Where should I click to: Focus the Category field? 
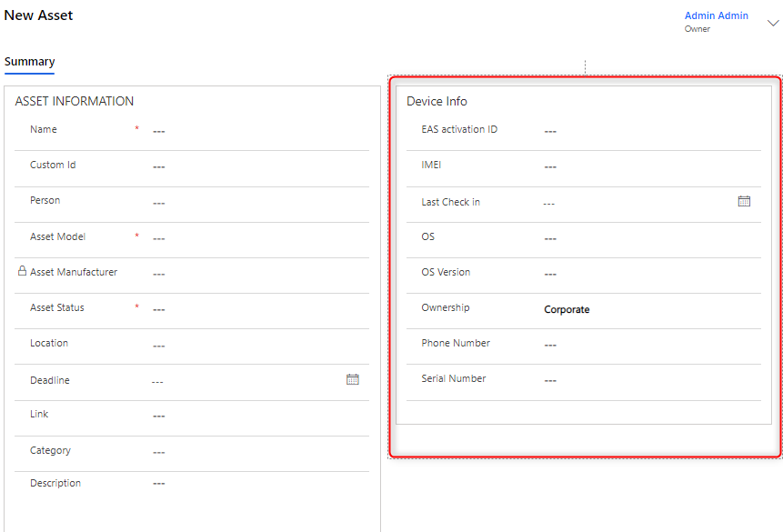[x=255, y=452]
